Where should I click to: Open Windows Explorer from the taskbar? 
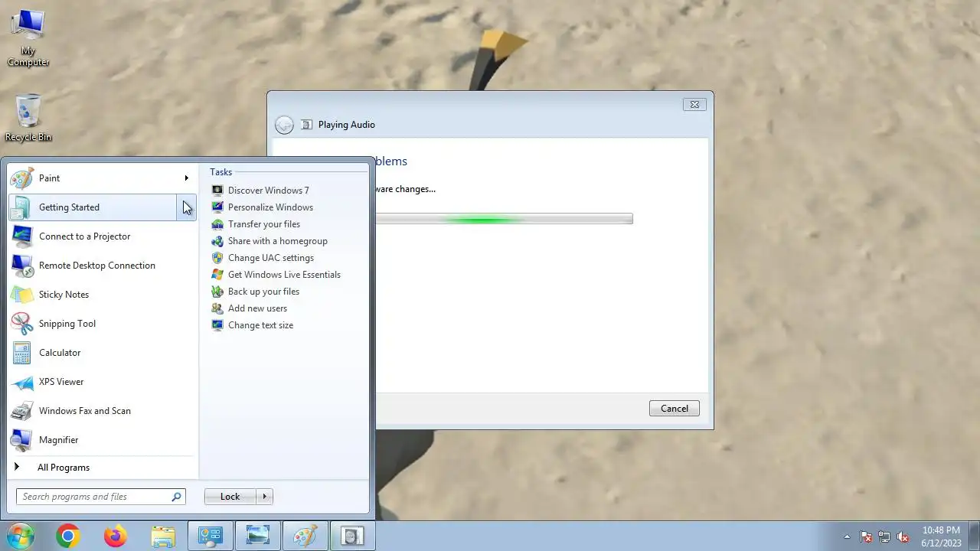163,536
